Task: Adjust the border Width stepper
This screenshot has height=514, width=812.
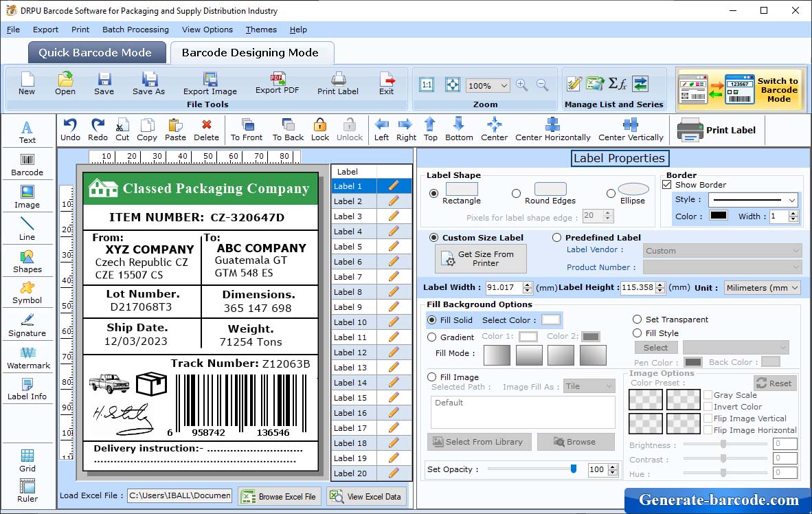Action: (x=793, y=216)
